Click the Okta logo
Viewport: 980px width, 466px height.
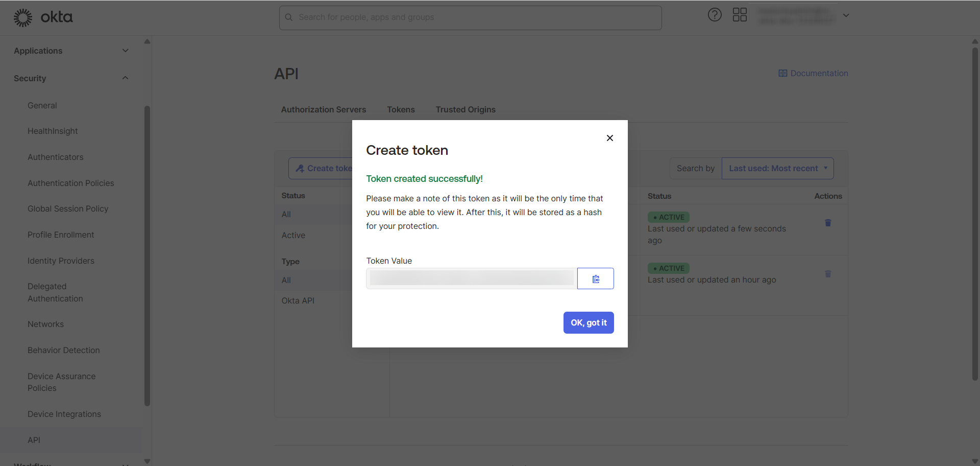[x=43, y=17]
